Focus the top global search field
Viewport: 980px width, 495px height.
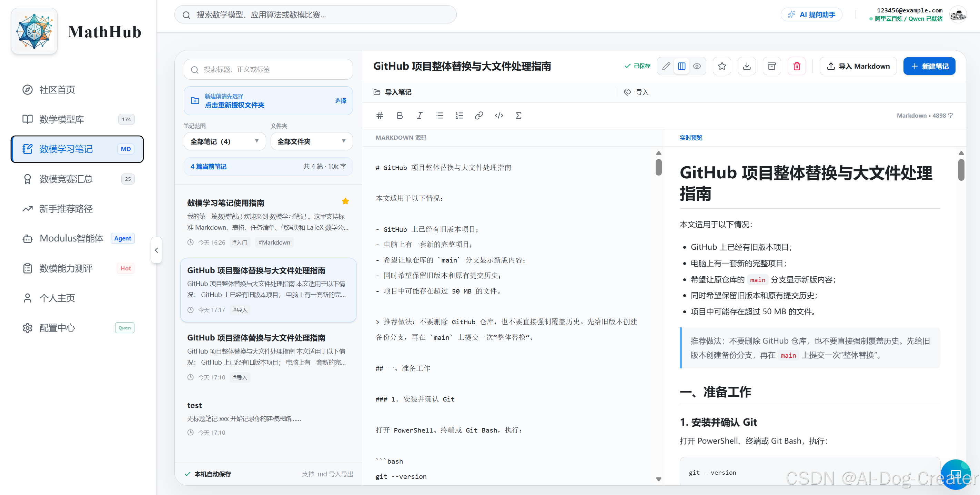pos(315,14)
